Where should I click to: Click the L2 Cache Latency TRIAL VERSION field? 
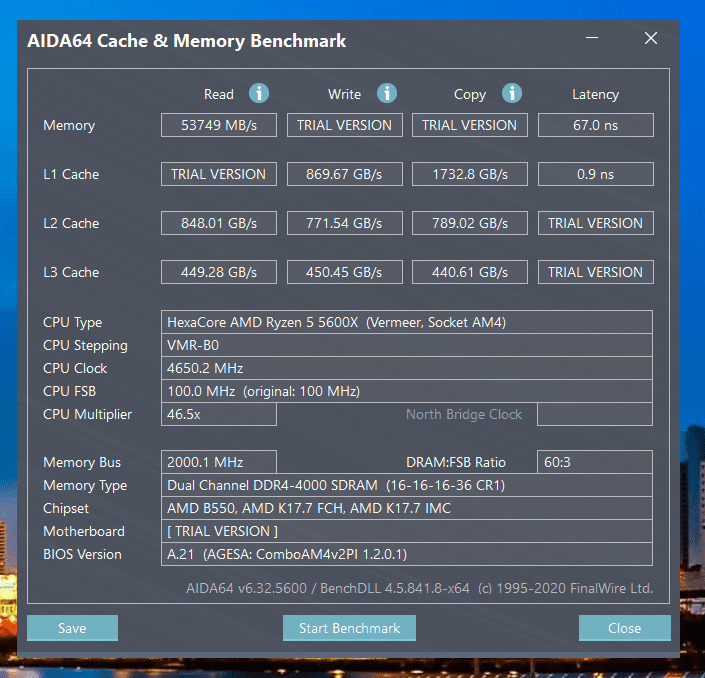596,223
